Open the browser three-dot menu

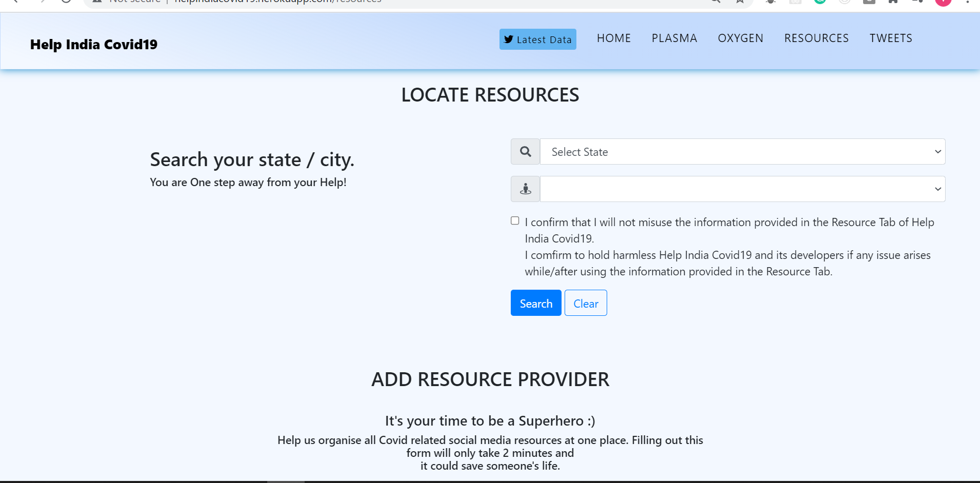[966, 2]
